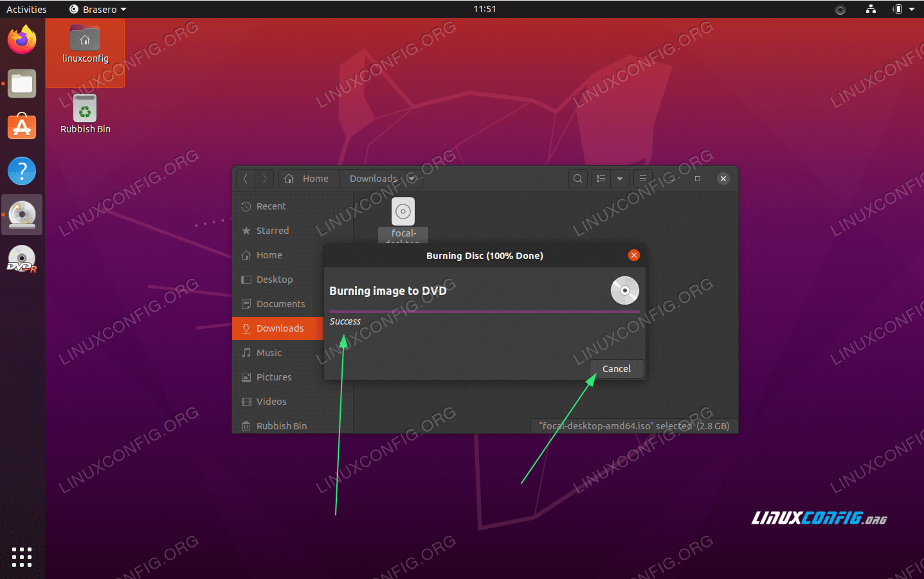The width and height of the screenshot is (924, 579).
Task: Maximize the Files window
Action: [x=698, y=179]
